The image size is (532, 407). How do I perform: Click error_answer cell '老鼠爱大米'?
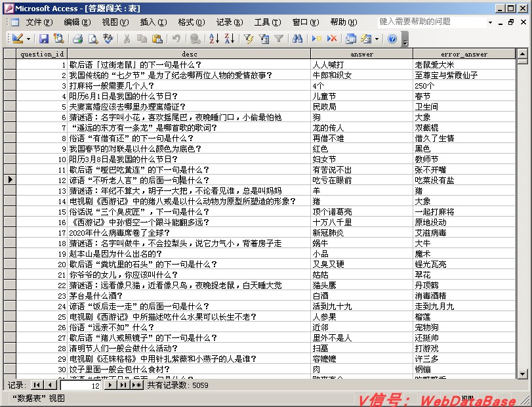(464, 64)
